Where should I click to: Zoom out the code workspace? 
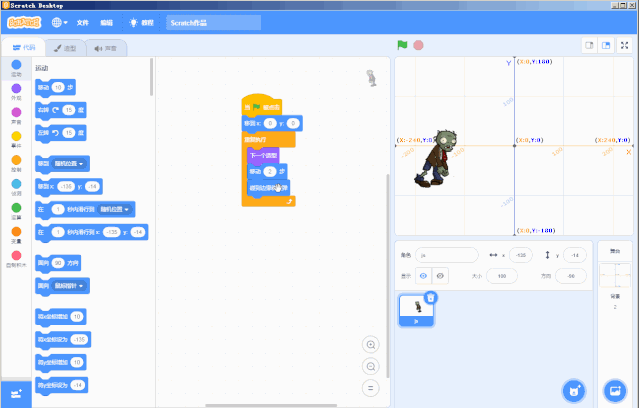pyautogui.click(x=370, y=366)
